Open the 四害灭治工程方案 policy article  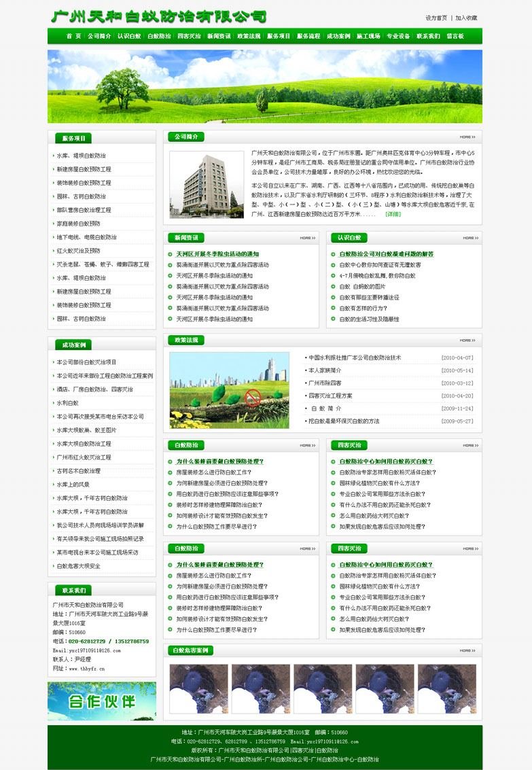330,396
